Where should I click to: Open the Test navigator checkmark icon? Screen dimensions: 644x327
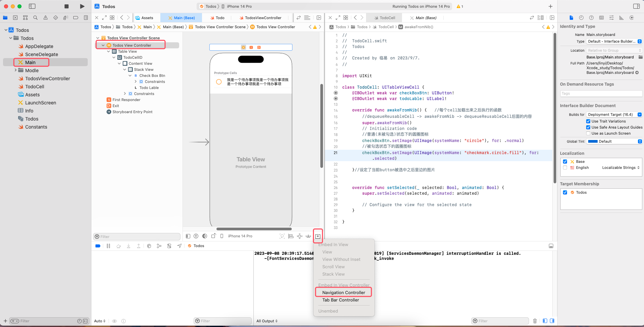pyautogui.click(x=55, y=17)
